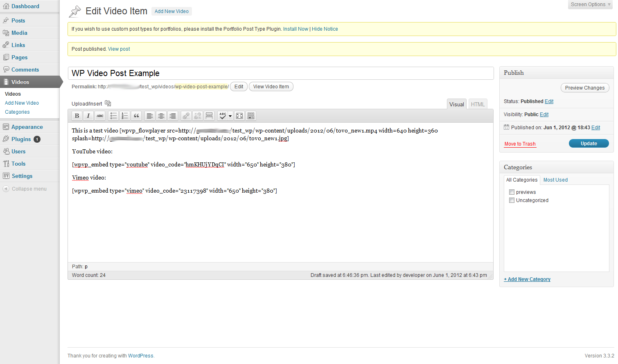Click the Media icon in sidebar
Screen dimensions: 618x364
point(6,33)
